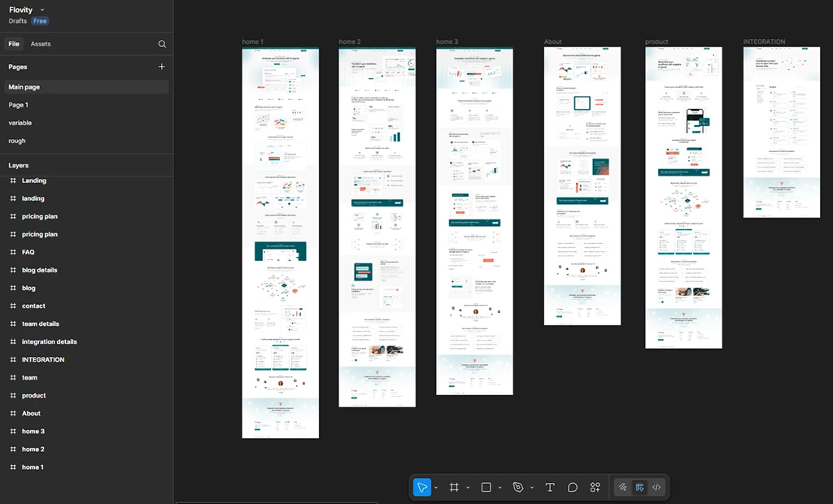Click the home 2 frame label on canvas
Viewport: 833px width, 504px height.
tap(350, 41)
